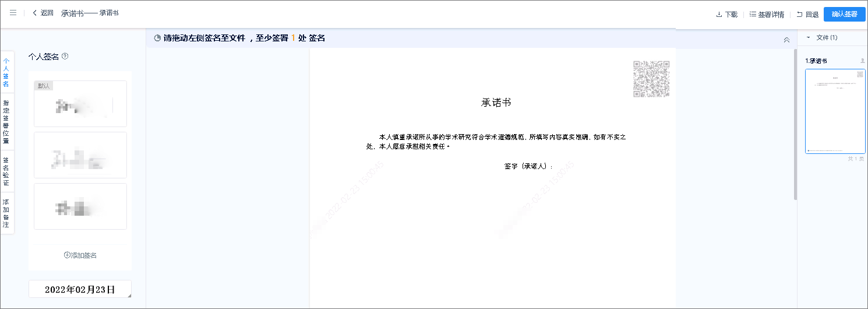The width and height of the screenshot is (868, 309).
Task: Open the hamburger menu icon
Action: pyautogui.click(x=13, y=13)
